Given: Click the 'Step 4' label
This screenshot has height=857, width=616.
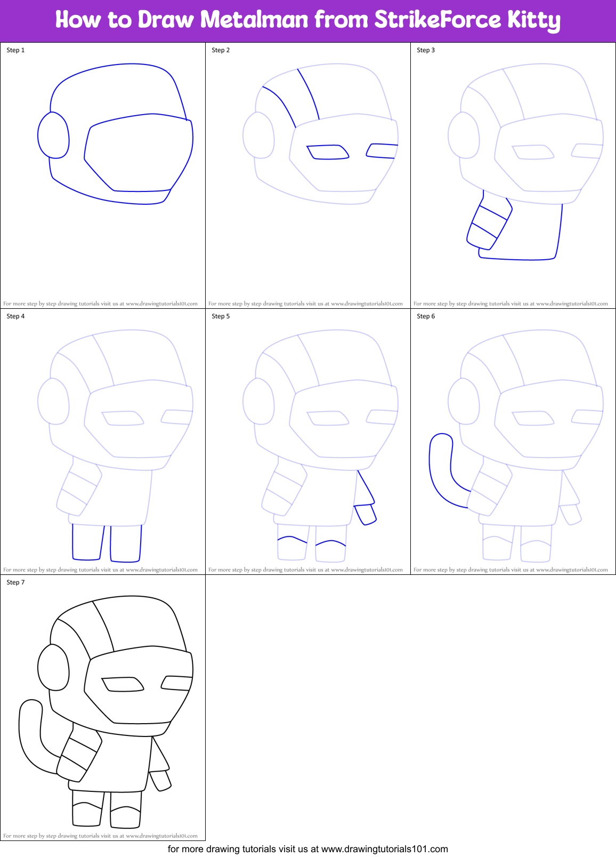Looking at the screenshot, I should [x=15, y=316].
